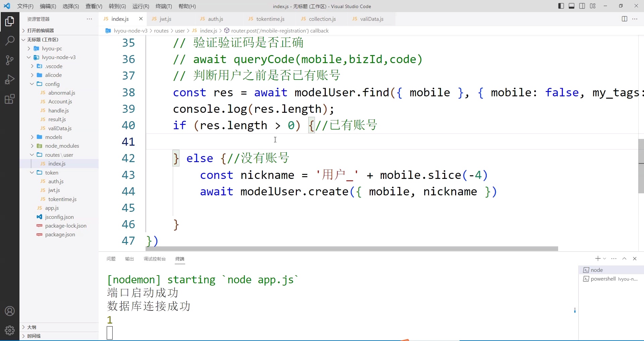Viewport: 644px width, 341px height.
Task: Toggle the primary sidebar visibility
Action: click(561, 6)
